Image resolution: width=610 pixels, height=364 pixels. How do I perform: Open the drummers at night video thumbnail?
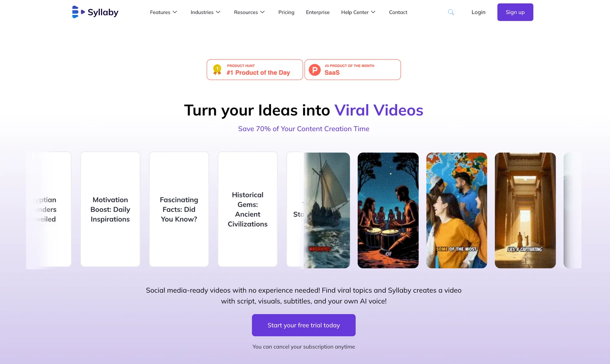388,210
